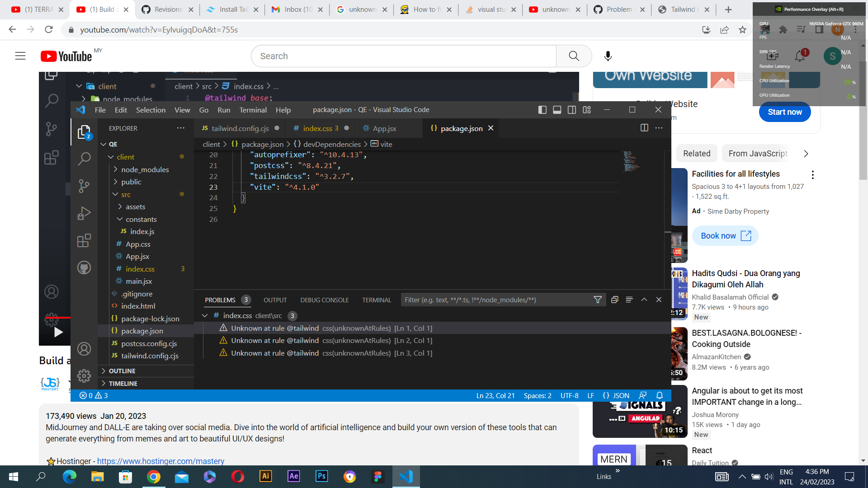Toggle the secondary side bar
Screen dimensions: 868x488
572,109
